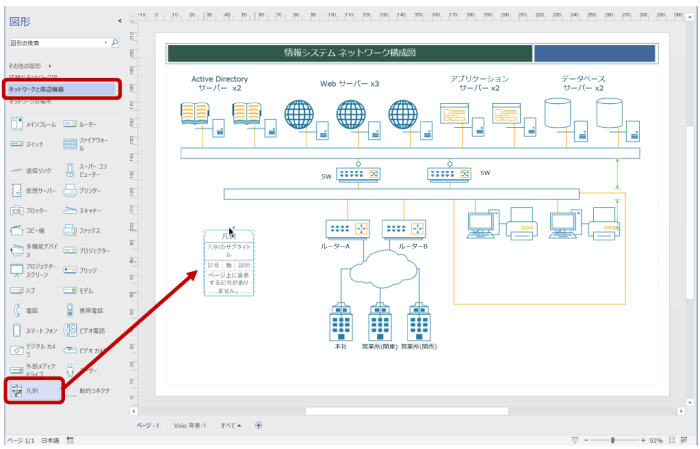
Task: Select the メインフレーム (mainframe) shape icon
Action: tap(16, 124)
